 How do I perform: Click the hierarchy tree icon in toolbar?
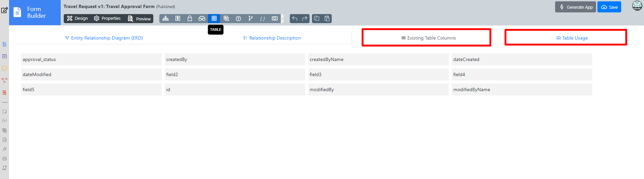pos(165,18)
